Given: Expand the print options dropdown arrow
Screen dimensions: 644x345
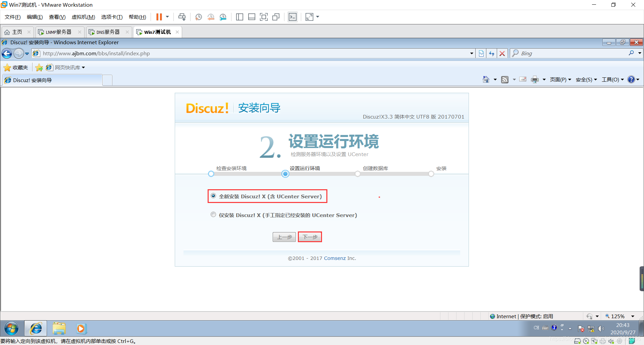Looking at the screenshot, I should tap(544, 80).
